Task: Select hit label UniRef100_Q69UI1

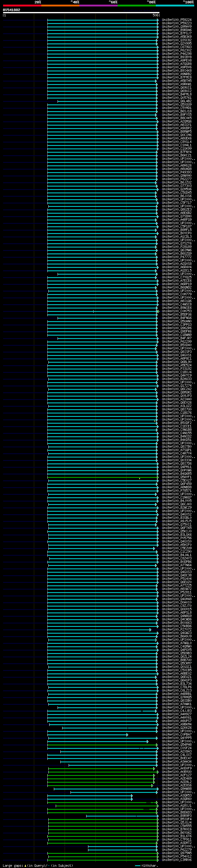Action: (x=177, y=88)
